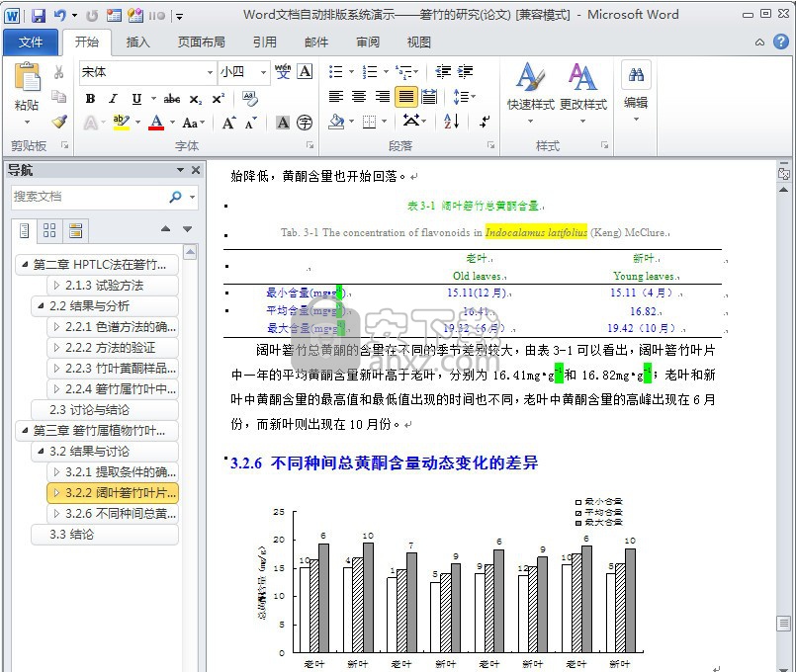Toggle Bold formatting
This screenshot has width=796, height=672.
point(90,99)
